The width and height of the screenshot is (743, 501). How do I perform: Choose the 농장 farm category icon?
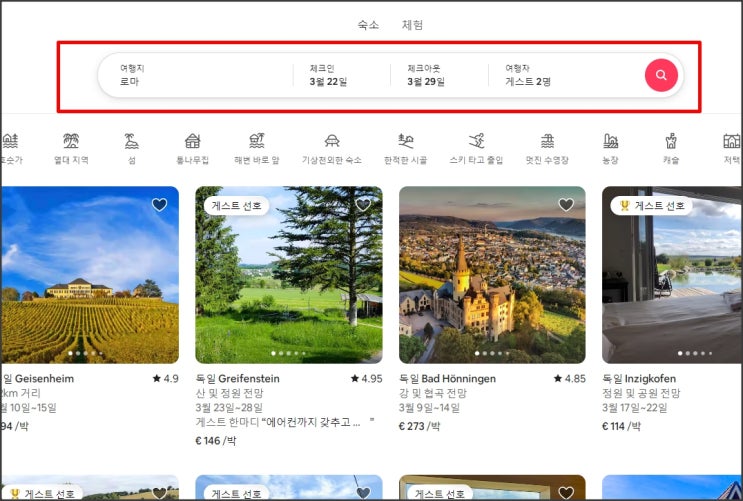pyautogui.click(x=610, y=148)
